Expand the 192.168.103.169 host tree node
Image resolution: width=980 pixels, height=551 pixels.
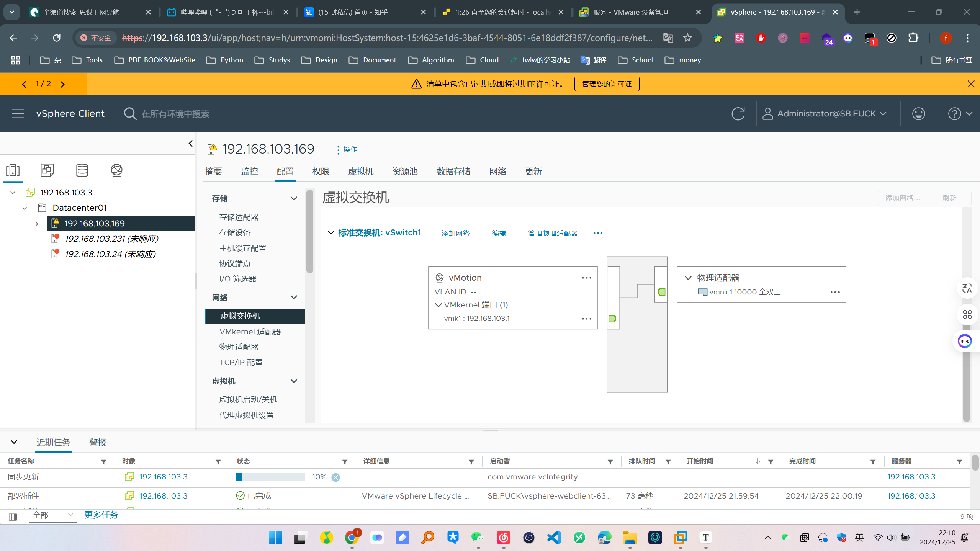[x=36, y=224]
